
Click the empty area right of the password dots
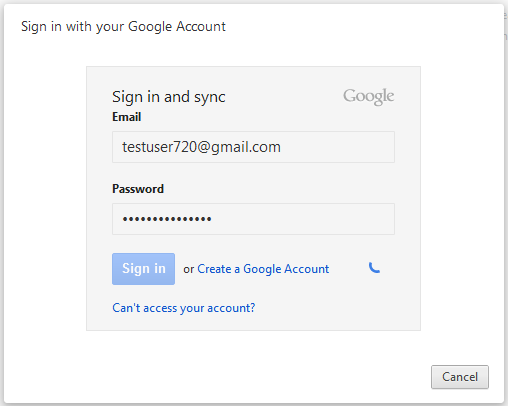(x=303, y=219)
